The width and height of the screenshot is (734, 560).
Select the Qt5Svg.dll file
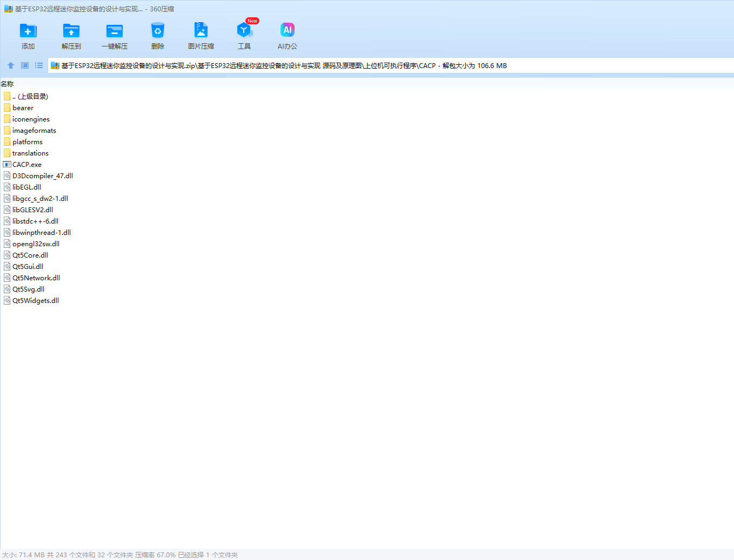[x=24, y=289]
